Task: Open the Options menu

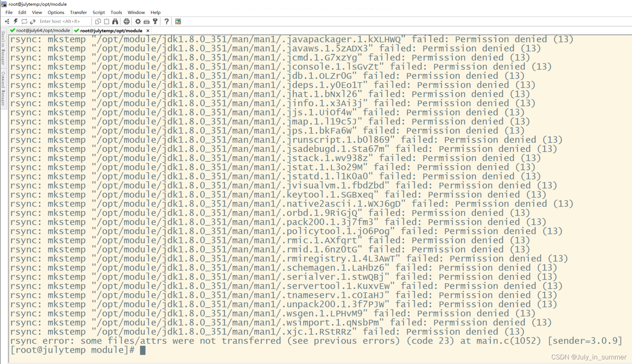Action: pos(56,12)
